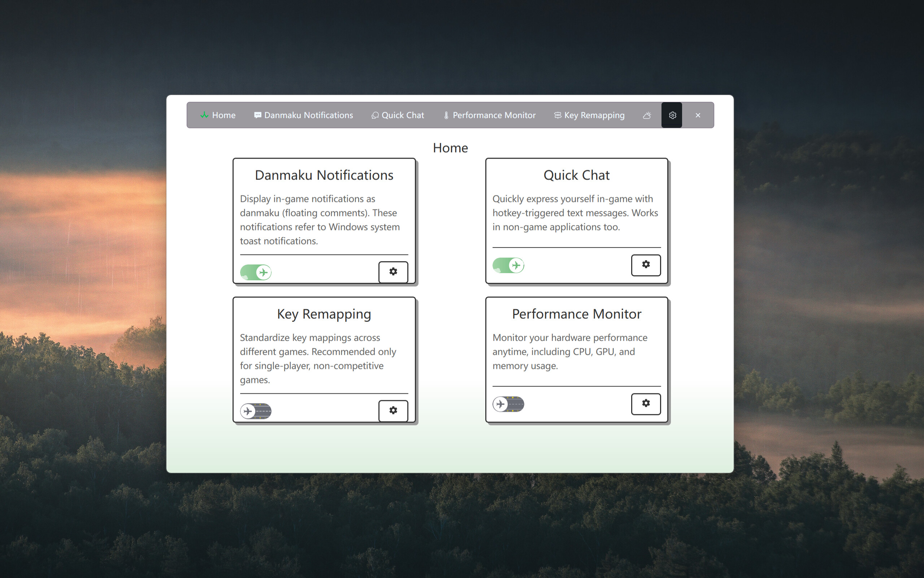
Task: Click the highlighted settings gear in the navbar
Action: click(x=672, y=115)
